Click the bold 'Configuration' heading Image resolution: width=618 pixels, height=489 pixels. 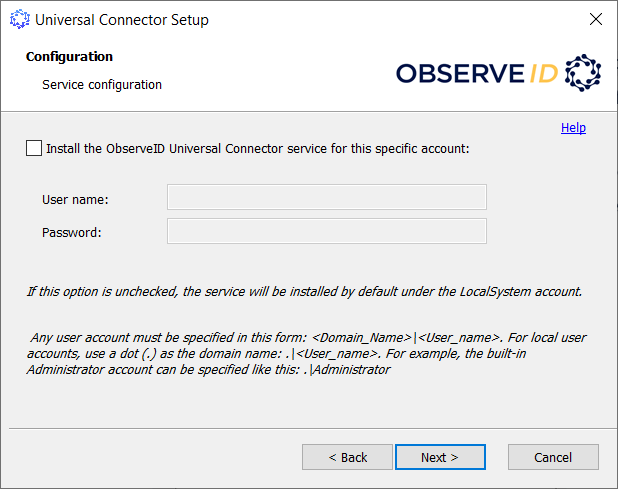tap(69, 57)
